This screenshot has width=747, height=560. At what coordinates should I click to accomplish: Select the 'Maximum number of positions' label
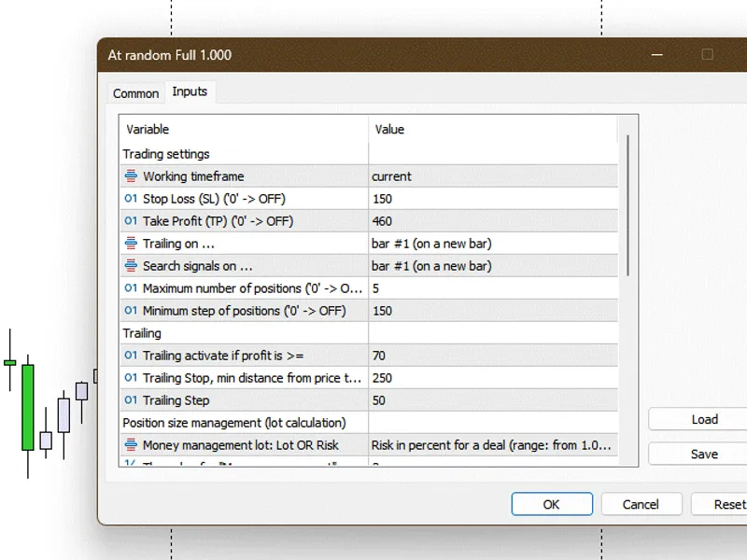point(252,288)
